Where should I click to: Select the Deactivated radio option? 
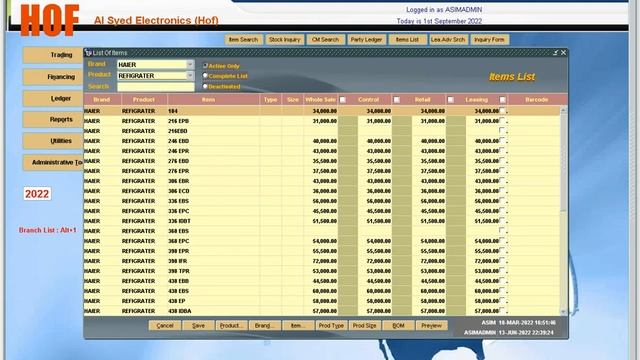205,86
